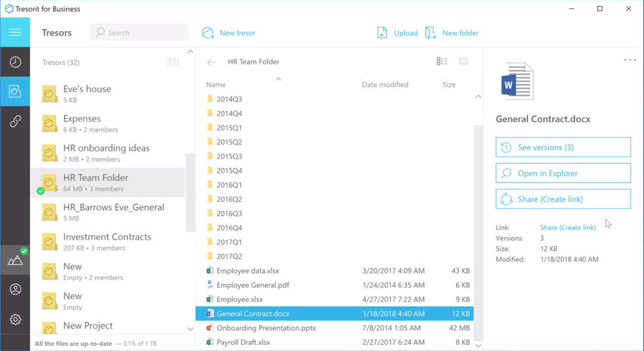Switch to preview pane view icon

(464, 61)
